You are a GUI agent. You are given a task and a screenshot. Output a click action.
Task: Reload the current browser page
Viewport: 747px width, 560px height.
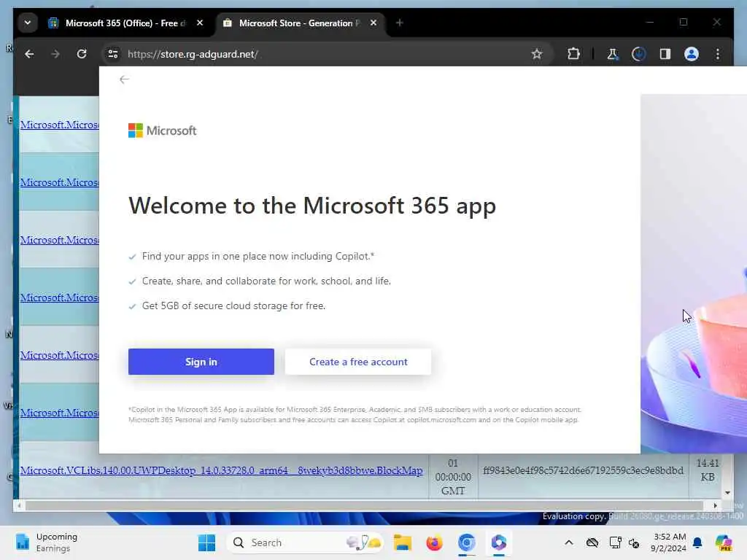pos(82,54)
